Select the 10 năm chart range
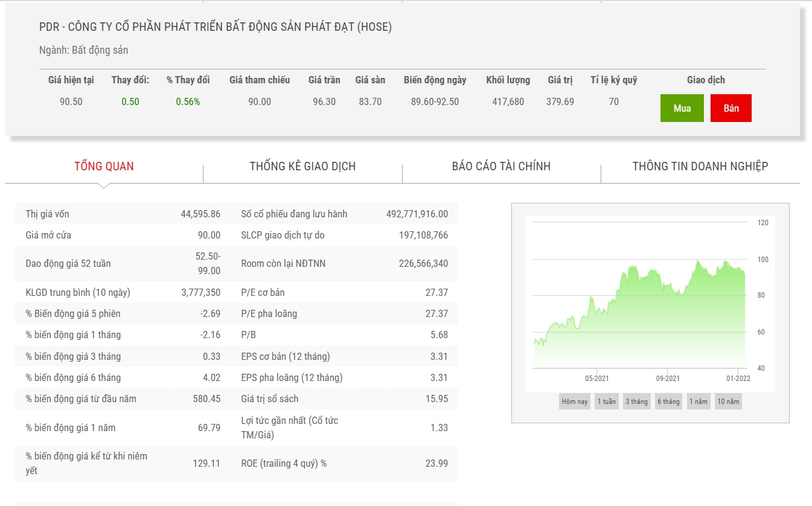The image size is (812, 506). pos(728,402)
